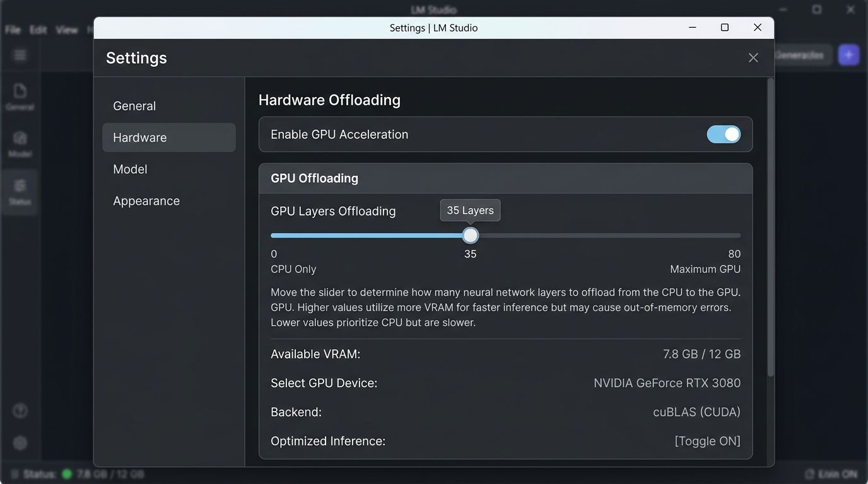
Task: Click the GPU Layers Offloading slider handle
Action: 471,236
